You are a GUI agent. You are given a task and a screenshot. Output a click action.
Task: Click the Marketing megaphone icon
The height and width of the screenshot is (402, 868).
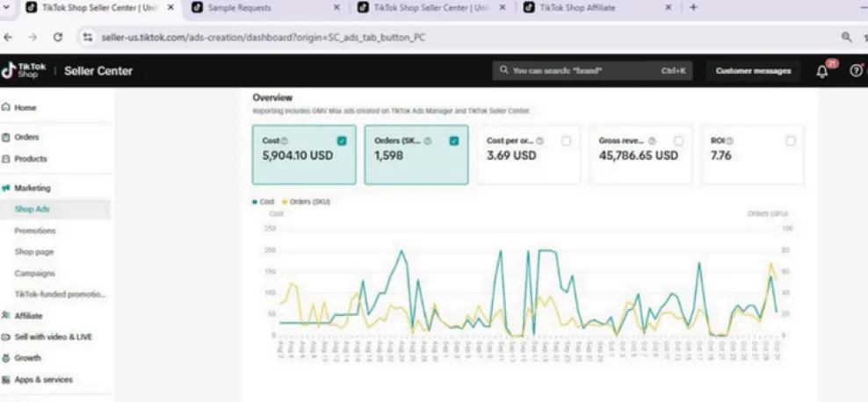coord(5,188)
